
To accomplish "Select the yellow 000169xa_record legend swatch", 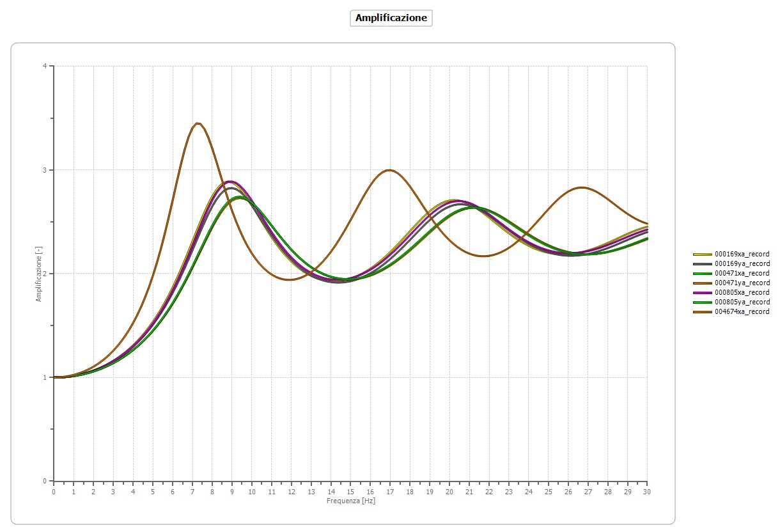I will click(703, 254).
